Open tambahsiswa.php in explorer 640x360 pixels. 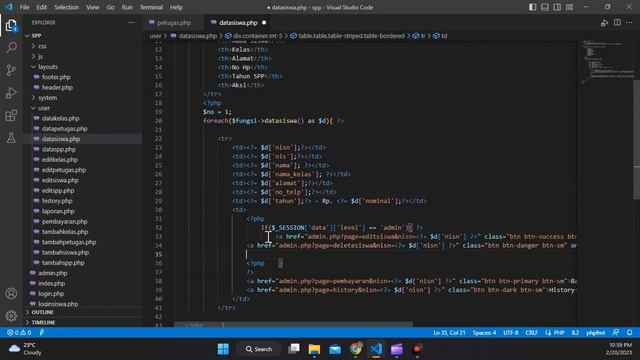point(65,252)
